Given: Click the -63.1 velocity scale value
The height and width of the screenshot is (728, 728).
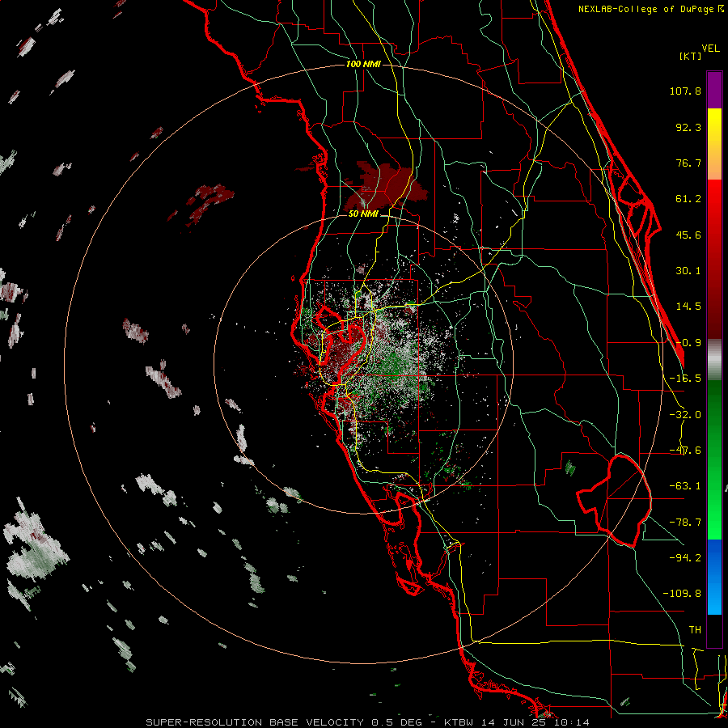Looking at the screenshot, I should tap(685, 486).
